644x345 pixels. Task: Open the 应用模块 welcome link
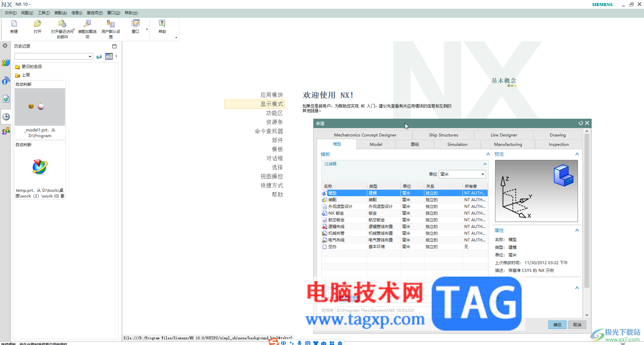(272, 95)
